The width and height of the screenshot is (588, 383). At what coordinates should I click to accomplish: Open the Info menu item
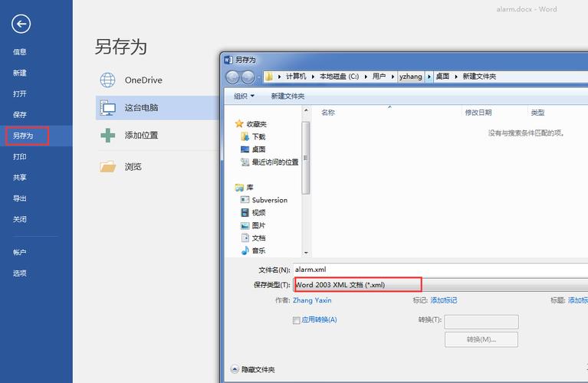click(20, 52)
